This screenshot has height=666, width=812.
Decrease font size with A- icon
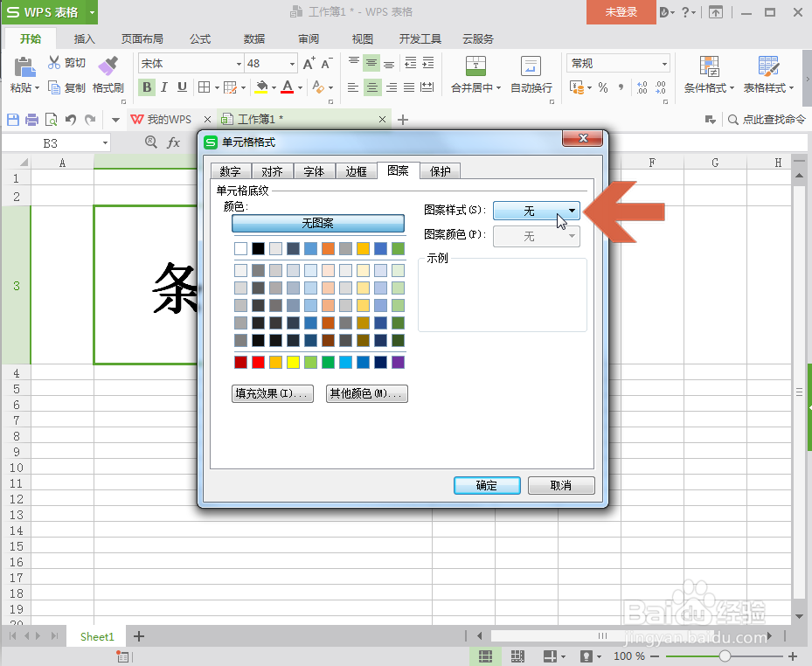click(x=327, y=64)
